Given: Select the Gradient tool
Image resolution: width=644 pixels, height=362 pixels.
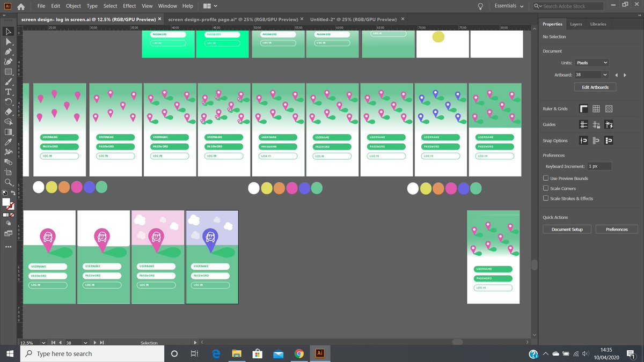Looking at the screenshot, I should tap(9, 132).
